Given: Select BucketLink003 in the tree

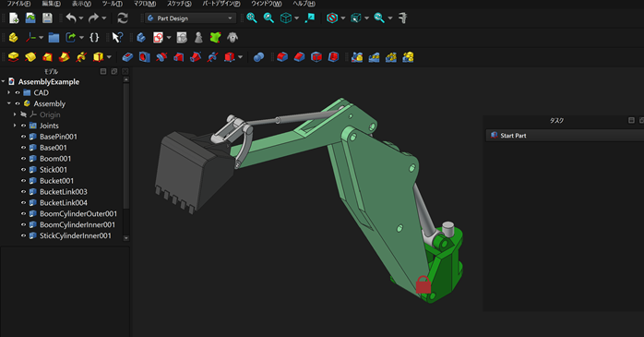Looking at the screenshot, I should click(64, 191).
